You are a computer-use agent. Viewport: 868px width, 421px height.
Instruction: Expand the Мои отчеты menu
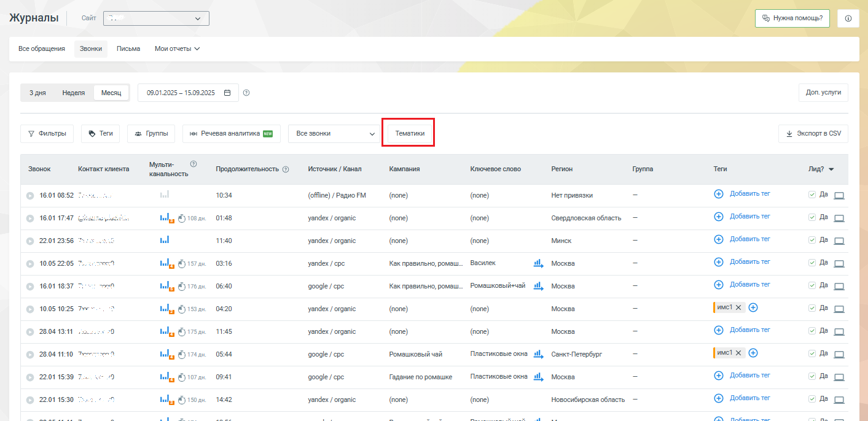[x=177, y=49]
